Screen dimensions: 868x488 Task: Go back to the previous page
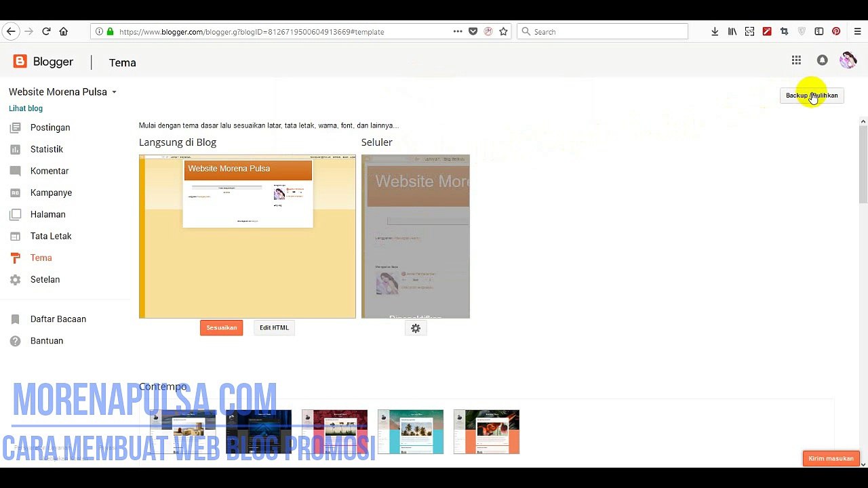pos(10,31)
